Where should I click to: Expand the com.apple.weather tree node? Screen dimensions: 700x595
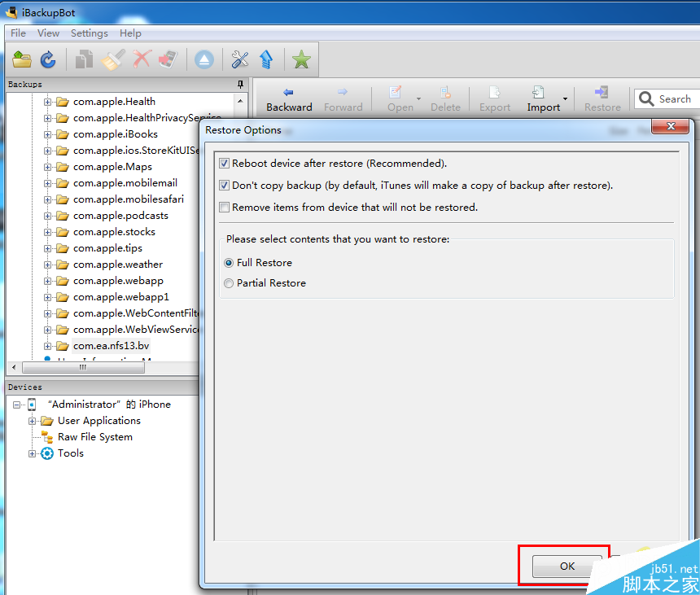[x=47, y=265]
